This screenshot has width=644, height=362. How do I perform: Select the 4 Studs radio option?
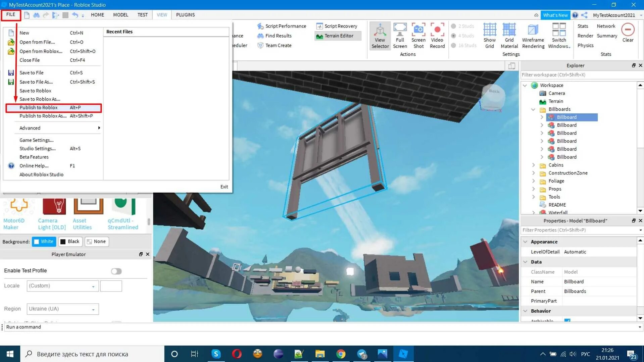pos(453,36)
